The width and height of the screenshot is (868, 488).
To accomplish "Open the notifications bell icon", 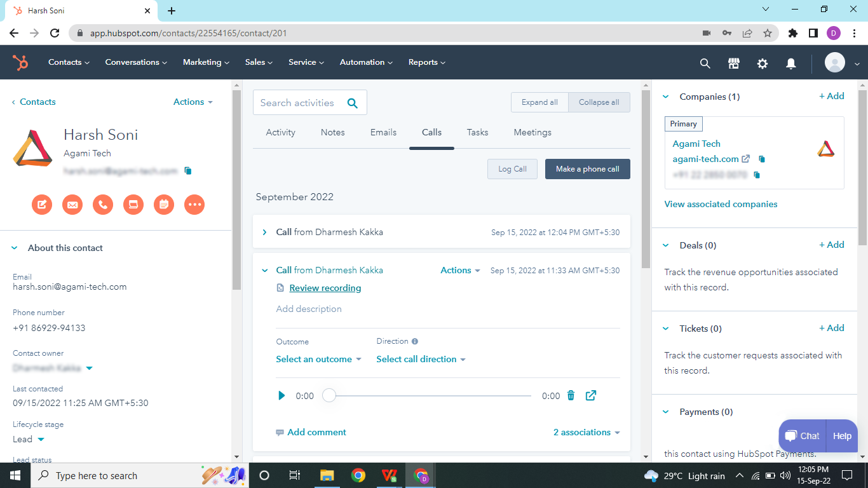I will [790, 63].
